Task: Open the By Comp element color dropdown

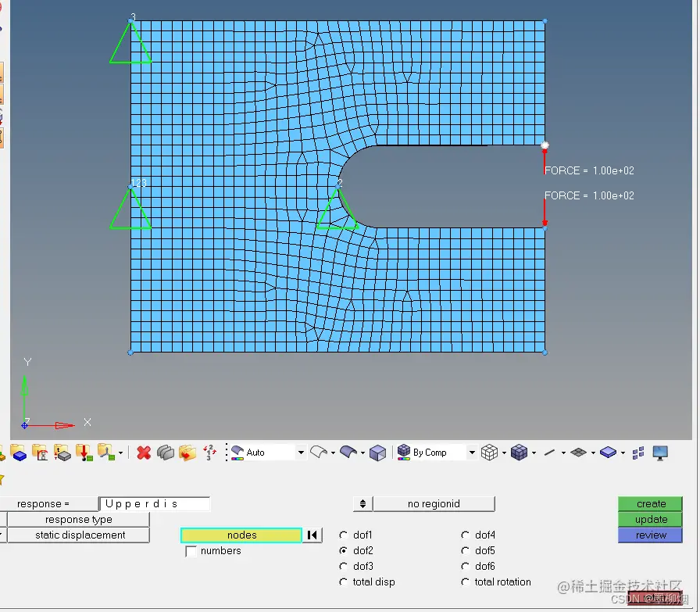Action: coord(472,453)
